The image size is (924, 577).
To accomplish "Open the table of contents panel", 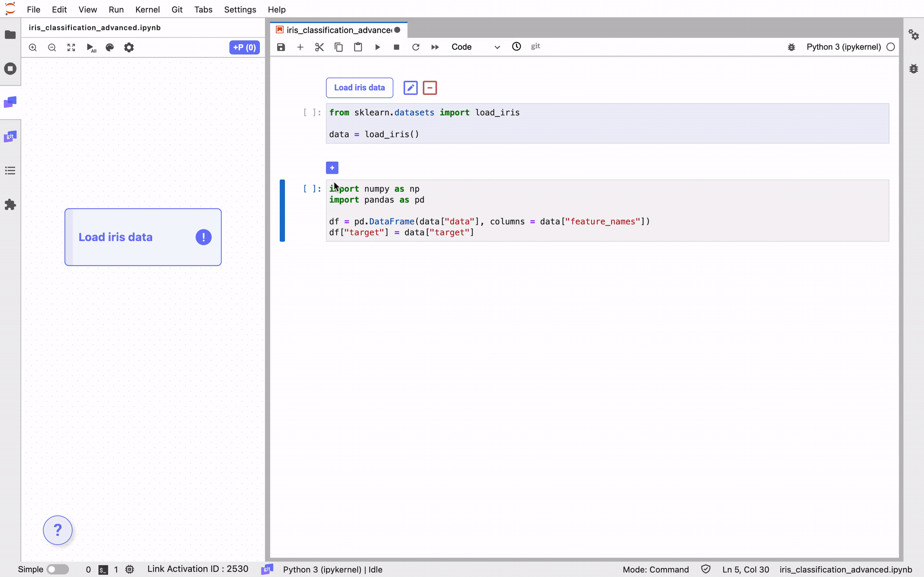I will coord(10,170).
